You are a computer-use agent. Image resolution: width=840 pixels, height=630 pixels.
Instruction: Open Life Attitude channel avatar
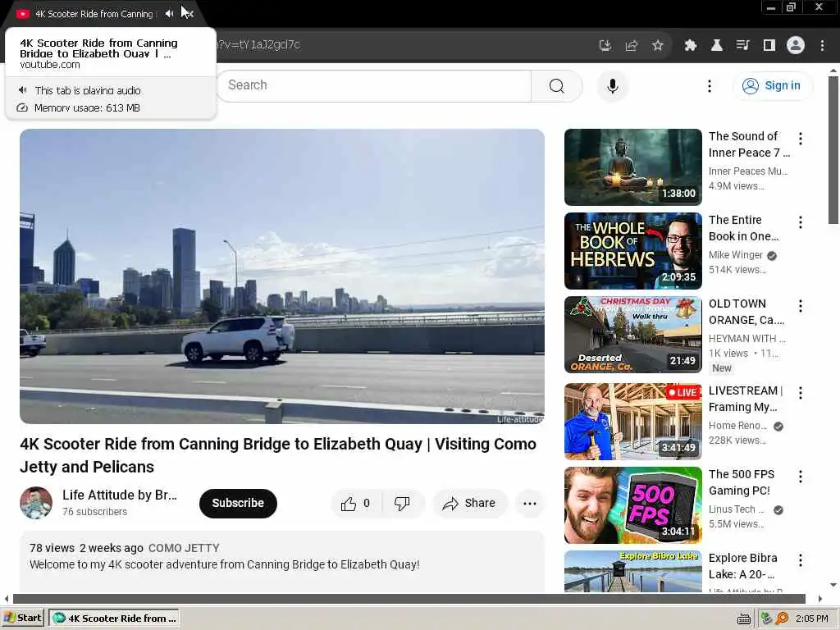36,503
